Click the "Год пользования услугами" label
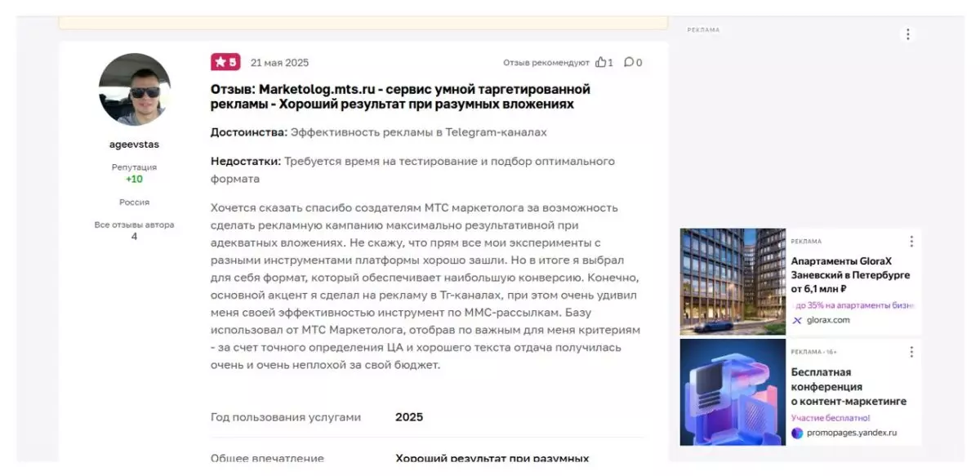Viewport: 980px width, 476px height. (x=286, y=416)
